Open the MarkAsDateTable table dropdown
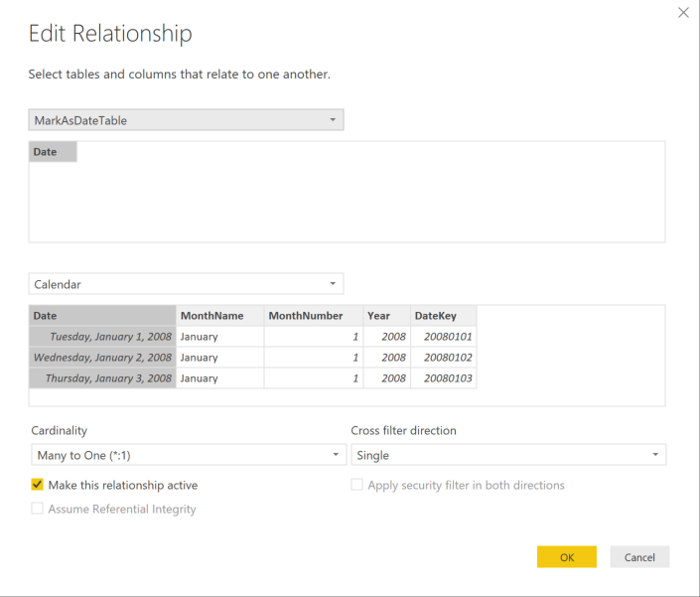Image resolution: width=700 pixels, height=597 pixels. [x=186, y=120]
